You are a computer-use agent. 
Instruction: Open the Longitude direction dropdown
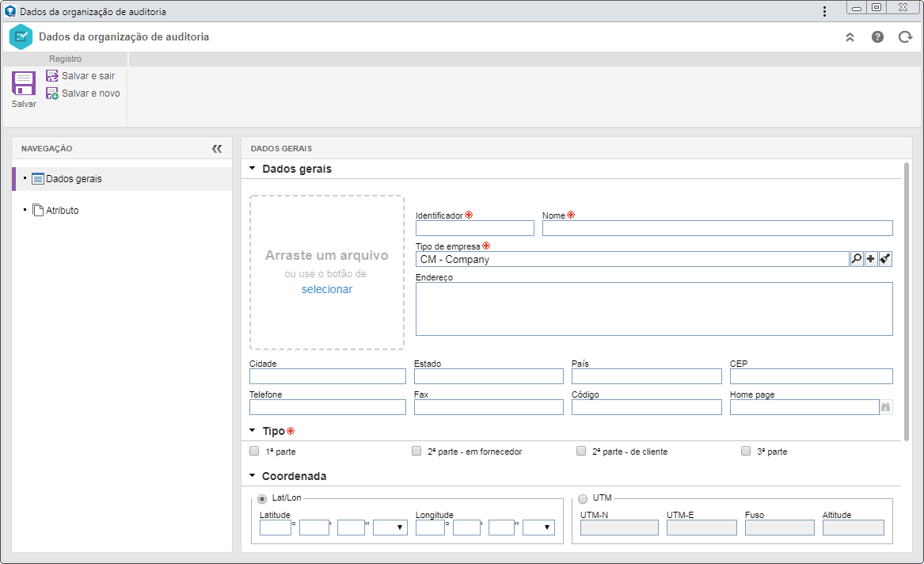tap(538, 528)
